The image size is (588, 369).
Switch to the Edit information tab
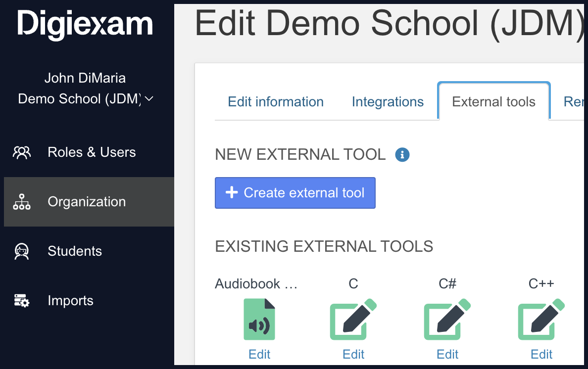[276, 102]
